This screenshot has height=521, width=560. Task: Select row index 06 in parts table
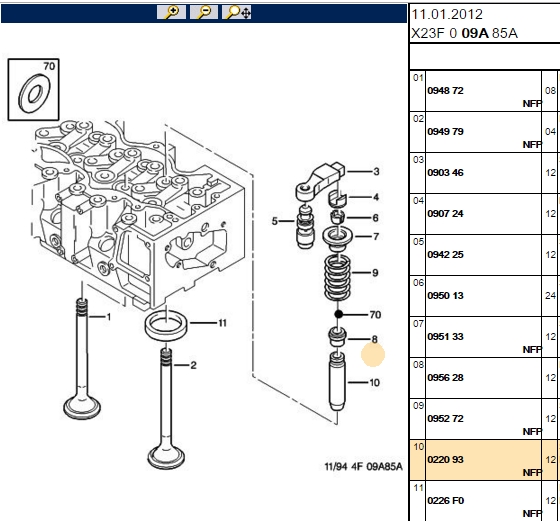tap(418, 283)
